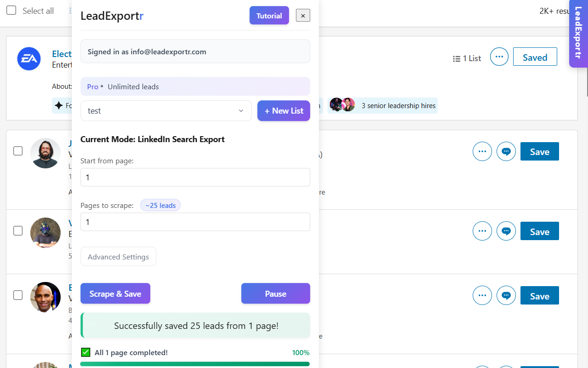Click the message bubble icon on the second lead
588x368 pixels.
pos(506,231)
